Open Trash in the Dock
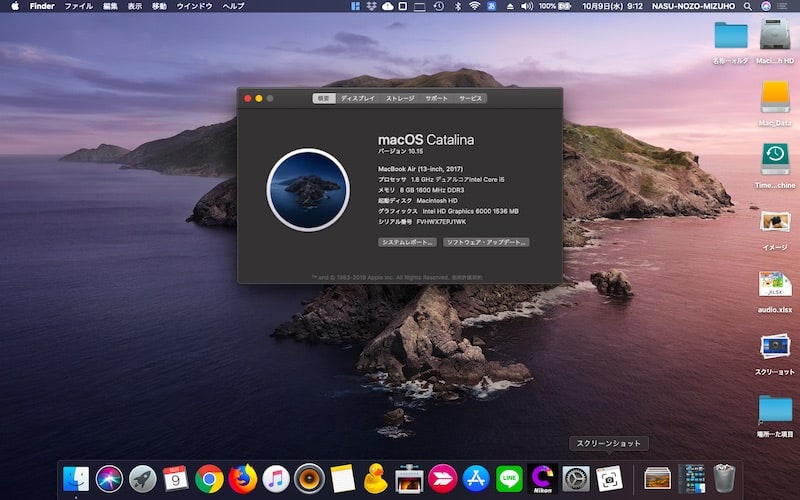Viewport: 800px width, 500px height. coord(724,479)
